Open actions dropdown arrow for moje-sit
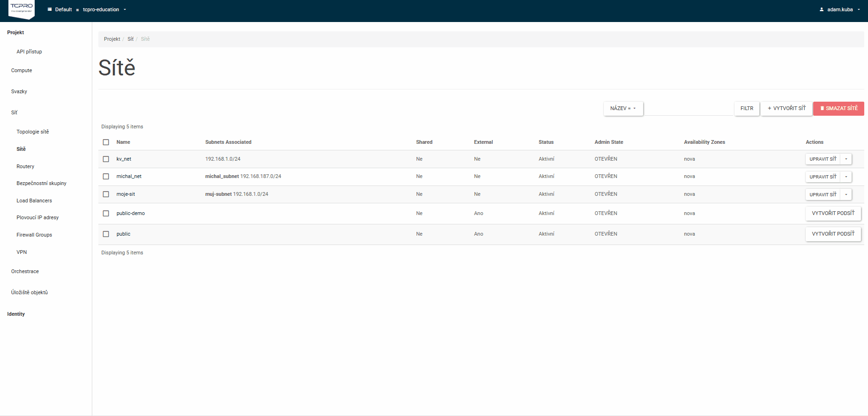 click(846, 194)
